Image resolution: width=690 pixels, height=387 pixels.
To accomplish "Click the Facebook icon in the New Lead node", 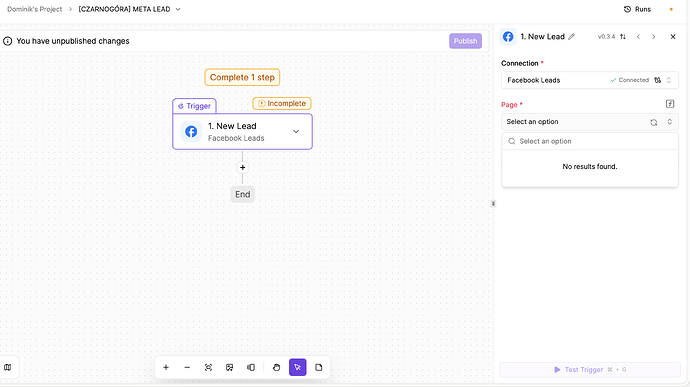I will (x=191, y=131).
